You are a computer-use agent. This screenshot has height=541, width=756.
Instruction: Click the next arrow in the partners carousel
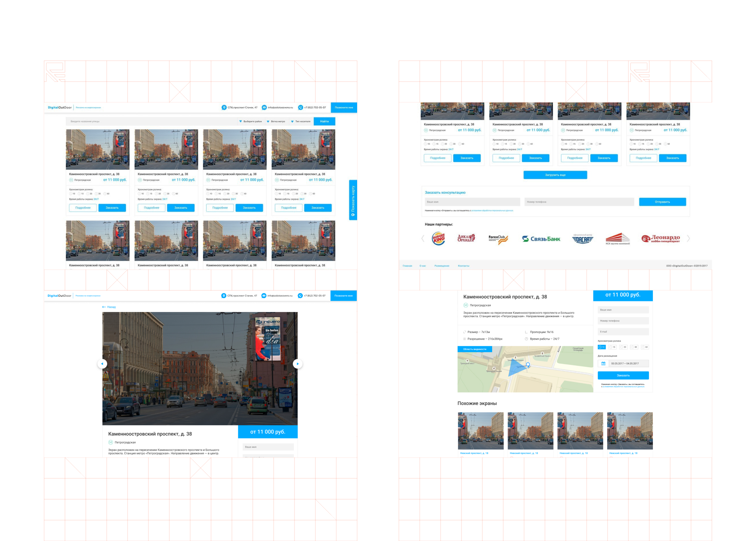point(688,238)
